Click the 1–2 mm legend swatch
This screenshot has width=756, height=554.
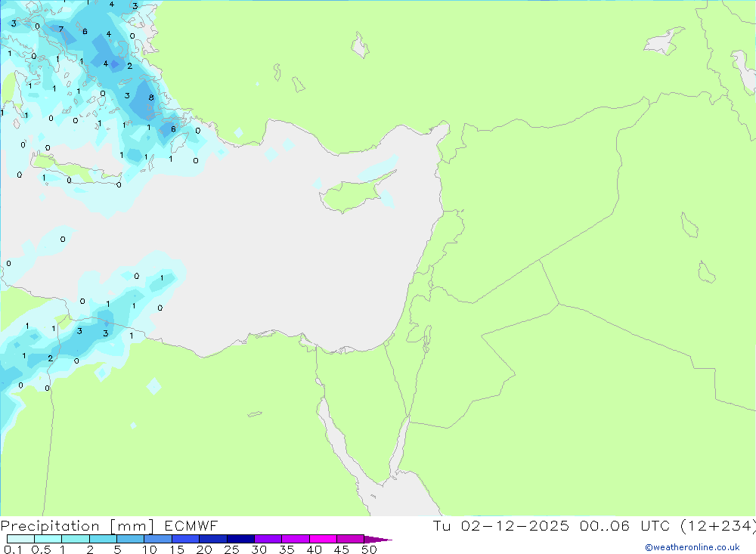76,539
